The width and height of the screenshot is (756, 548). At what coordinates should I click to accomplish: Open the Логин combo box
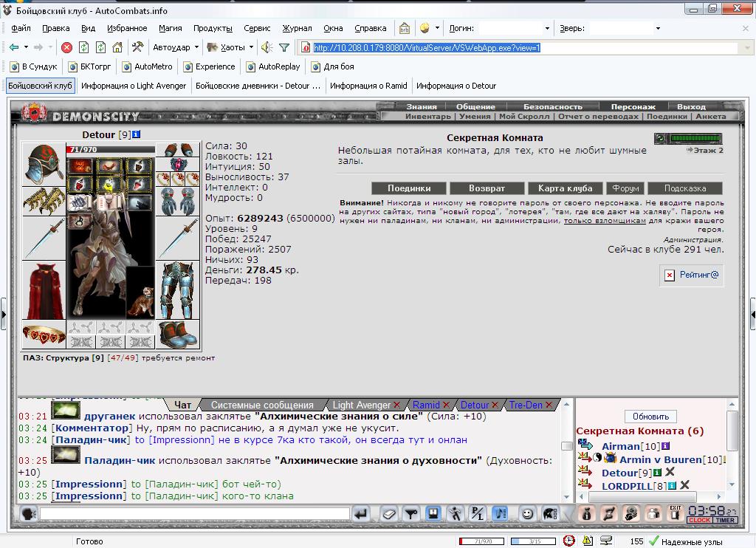click(x=515, y=29)
